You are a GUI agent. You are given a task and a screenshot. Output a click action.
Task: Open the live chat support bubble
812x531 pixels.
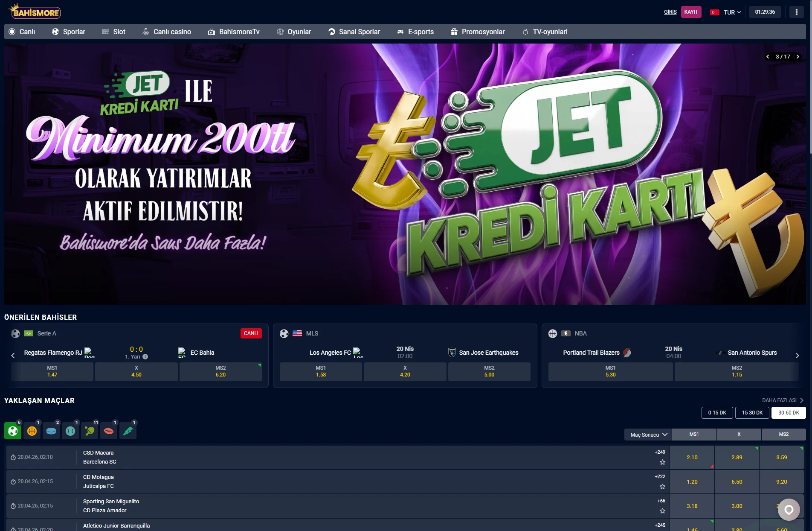click(x=789, y=510)
